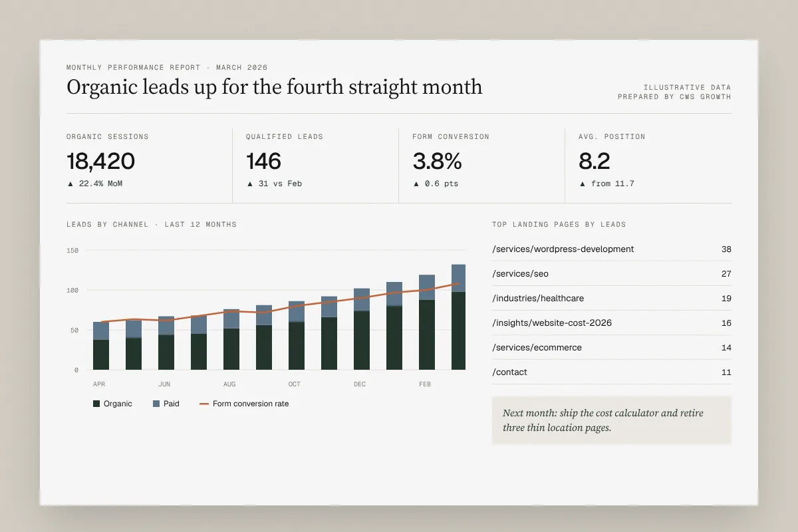Click the Form conversion rate legend line
The image size is (798, 532).
coord(204,404)
